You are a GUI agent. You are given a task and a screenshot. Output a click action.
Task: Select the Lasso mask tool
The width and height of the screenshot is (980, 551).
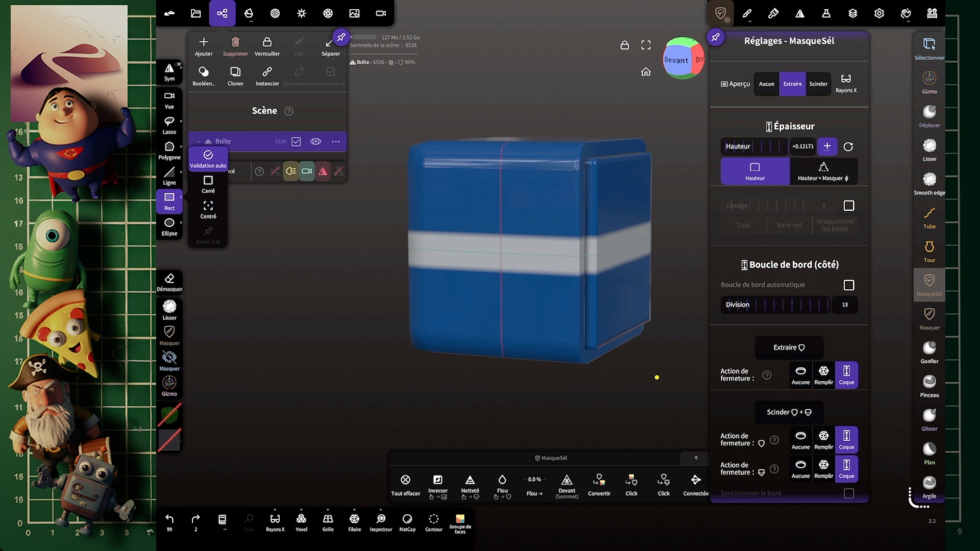point(169,124)
